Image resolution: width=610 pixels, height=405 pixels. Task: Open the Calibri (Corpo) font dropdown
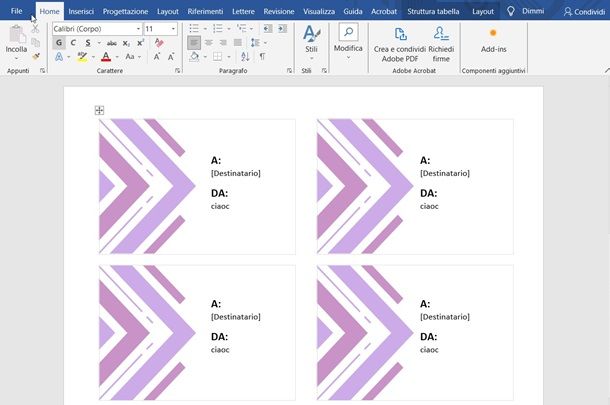pos(138,29)
